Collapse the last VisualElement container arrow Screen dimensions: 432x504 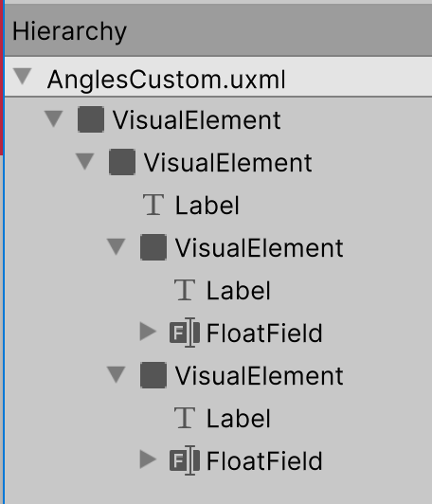116,375
